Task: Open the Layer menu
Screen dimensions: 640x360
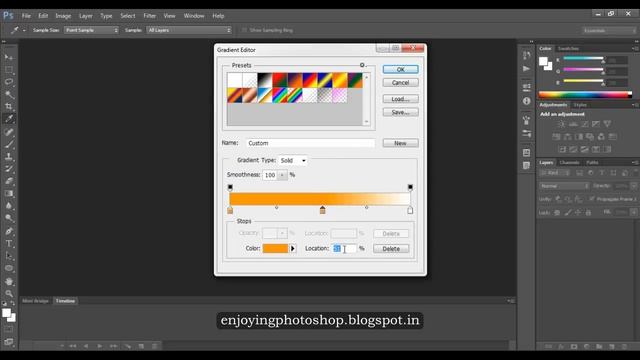Action: tap(85, 16)
